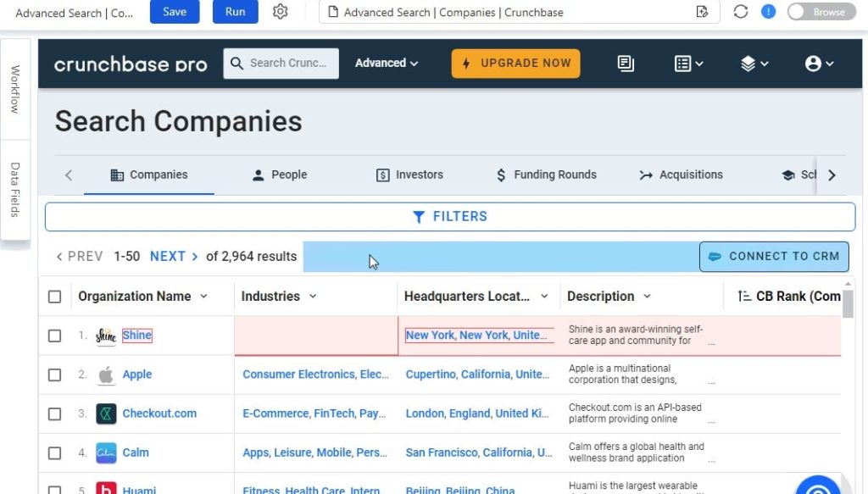The image size is (868, 494).
Task: Open Headquarters Location column dropdown
Action: (x=544, y=297)
